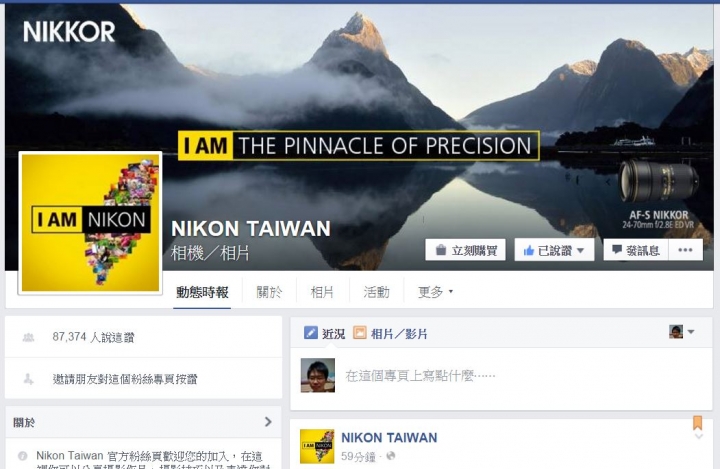The height and width of the screenshot is (469, 720).
Task: Expand the 已說讚 dropdown arrow
Action: [580, 251]
